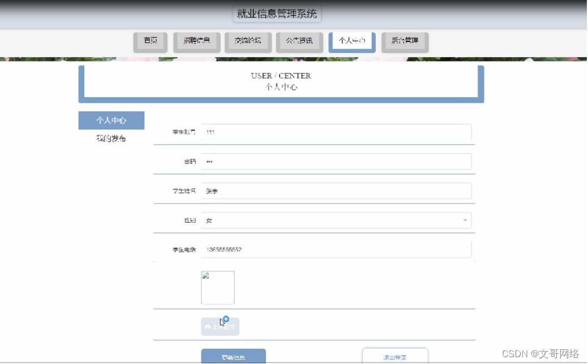Click the 更新信息 button

pyautogui.click(x=233, y=357)
